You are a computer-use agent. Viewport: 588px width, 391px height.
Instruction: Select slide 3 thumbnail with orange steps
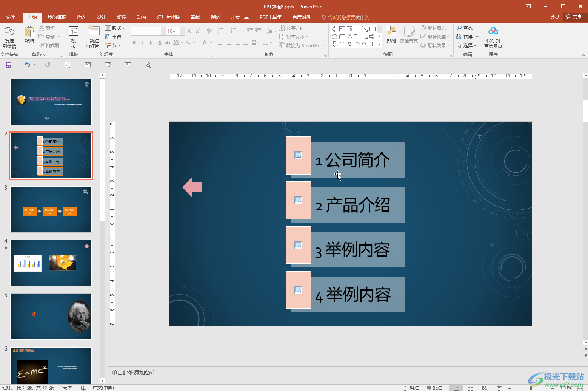(x=51, y=209)
